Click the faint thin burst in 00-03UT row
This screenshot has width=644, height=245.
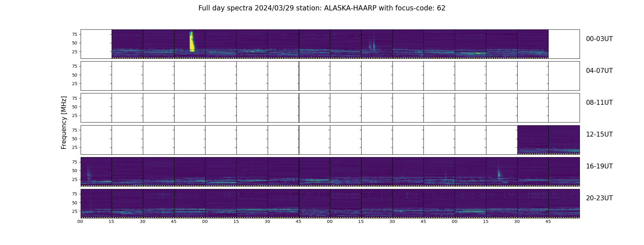(374, 41)
